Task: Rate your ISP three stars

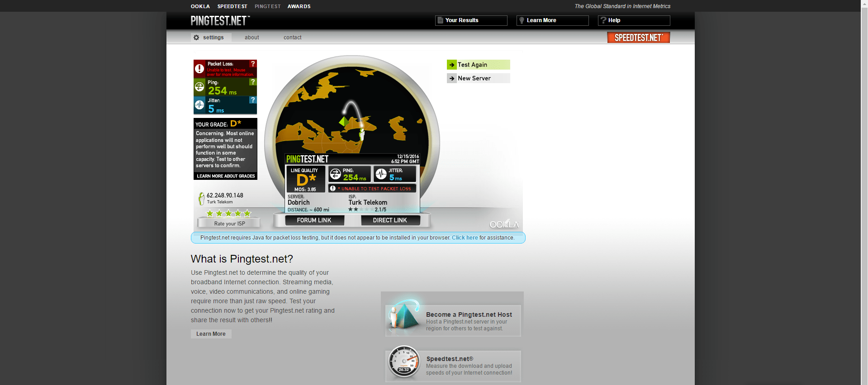Action: click(228, 213)
